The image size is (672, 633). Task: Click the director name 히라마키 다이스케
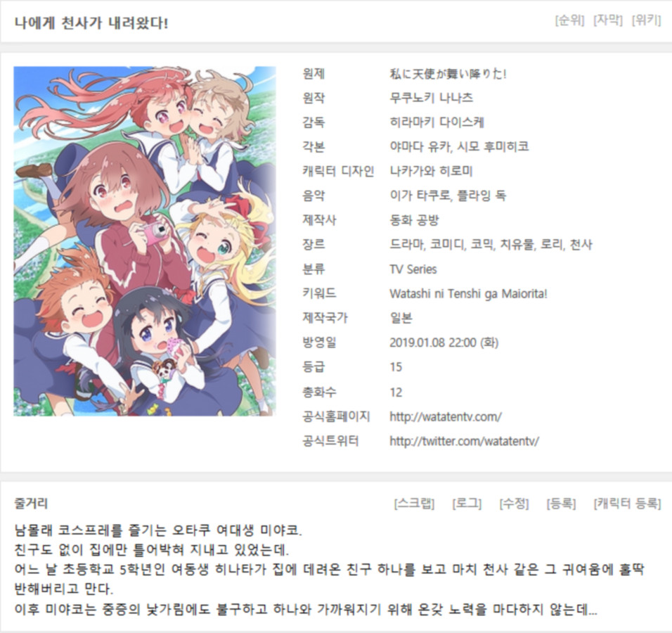437,122
